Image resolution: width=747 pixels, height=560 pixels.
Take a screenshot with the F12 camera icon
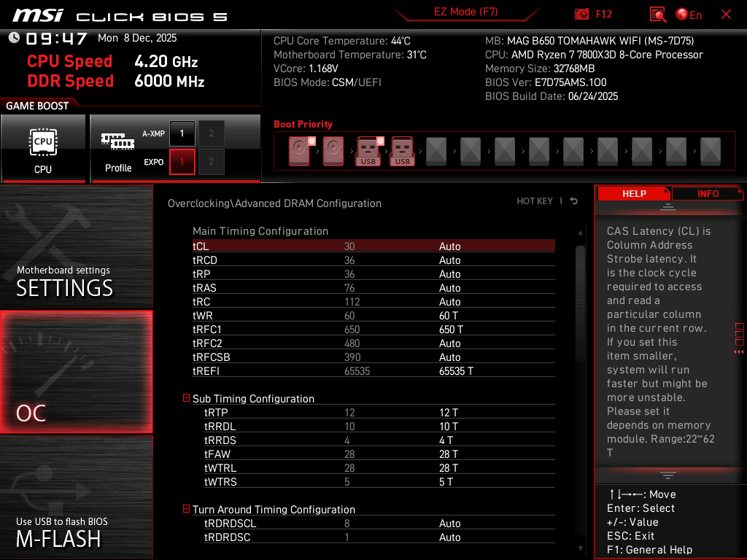(581, 15)
